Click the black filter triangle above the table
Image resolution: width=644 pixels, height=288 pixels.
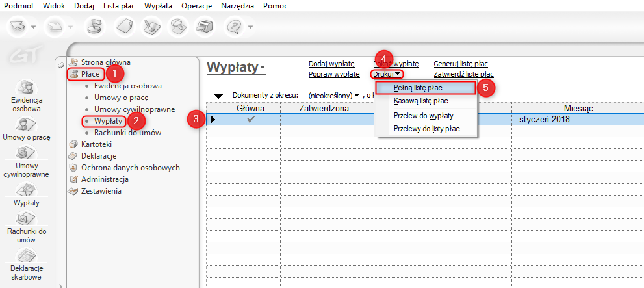[219, 97]
